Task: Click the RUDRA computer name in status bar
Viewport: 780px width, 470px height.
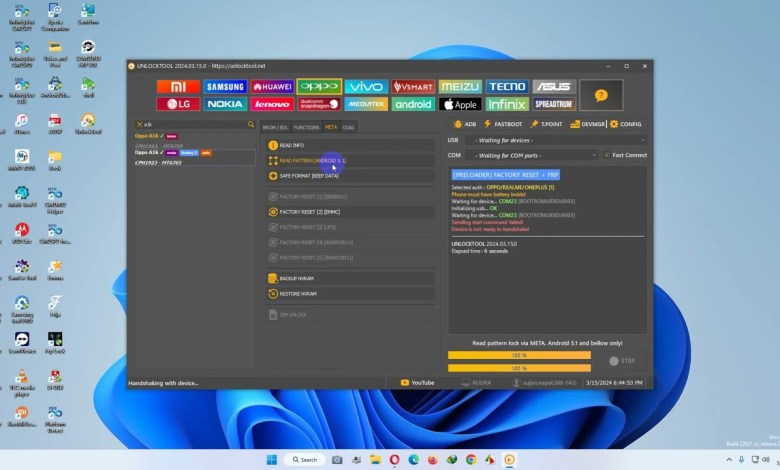Action: click(477, 382)
